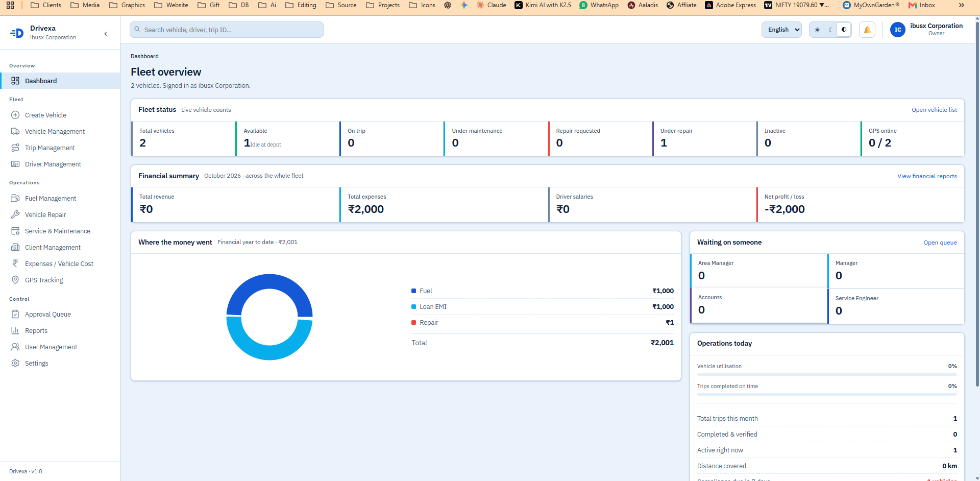Open the Under repair status card
Screen dimensions: 980x481
(x=704, y=138)
